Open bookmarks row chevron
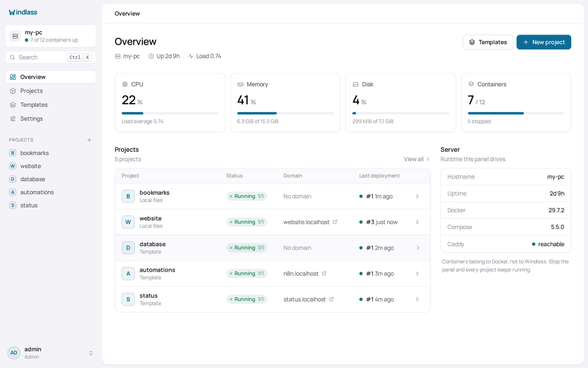This screenshot has height=368, width=588. click(417, 196)
